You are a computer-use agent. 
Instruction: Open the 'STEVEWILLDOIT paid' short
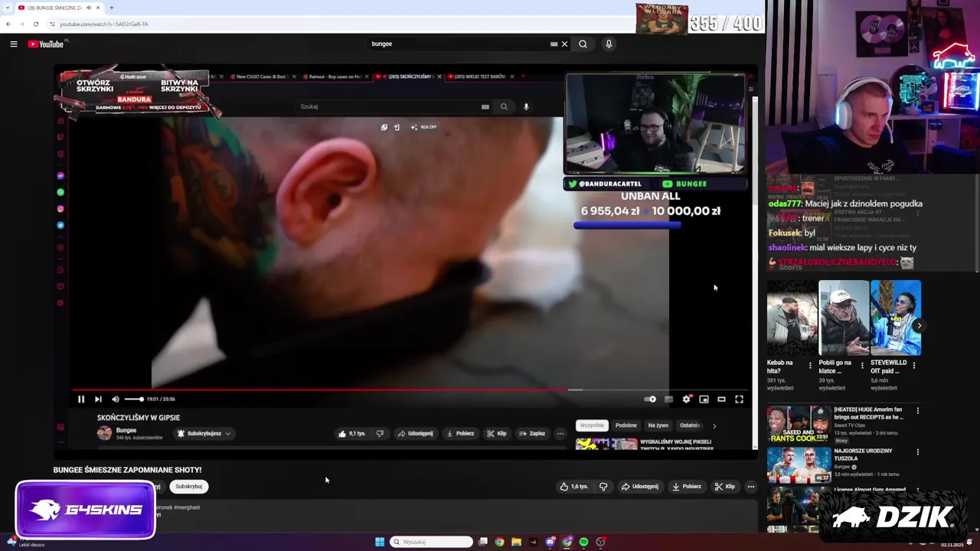click(896, 318)
